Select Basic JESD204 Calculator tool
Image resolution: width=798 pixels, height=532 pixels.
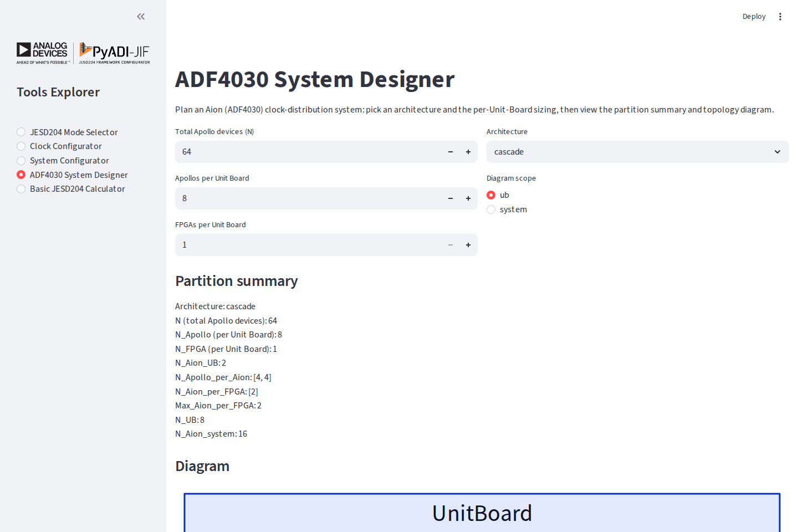71,189
